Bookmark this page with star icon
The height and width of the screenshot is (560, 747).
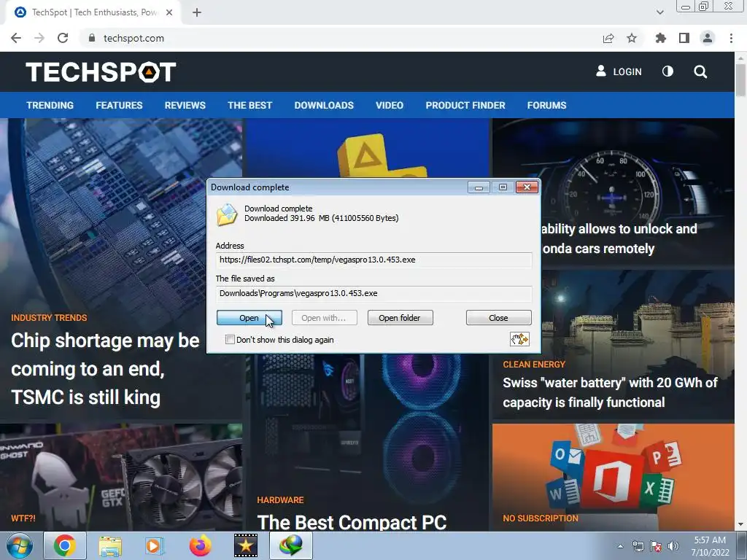click(x=632, y=38)
